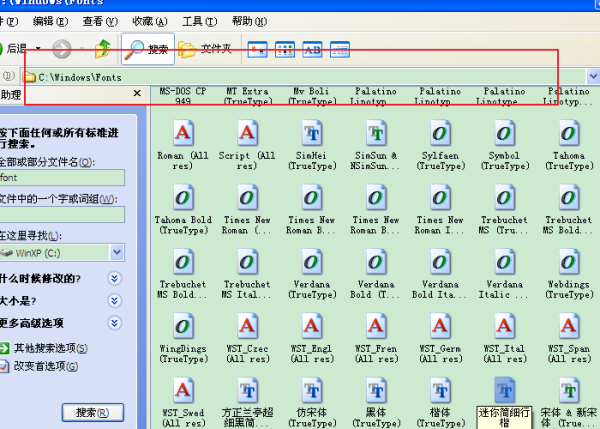600x429 pixels.
Task: Select the 迷你简细行楷 font
Action: (x=505, y=403)
